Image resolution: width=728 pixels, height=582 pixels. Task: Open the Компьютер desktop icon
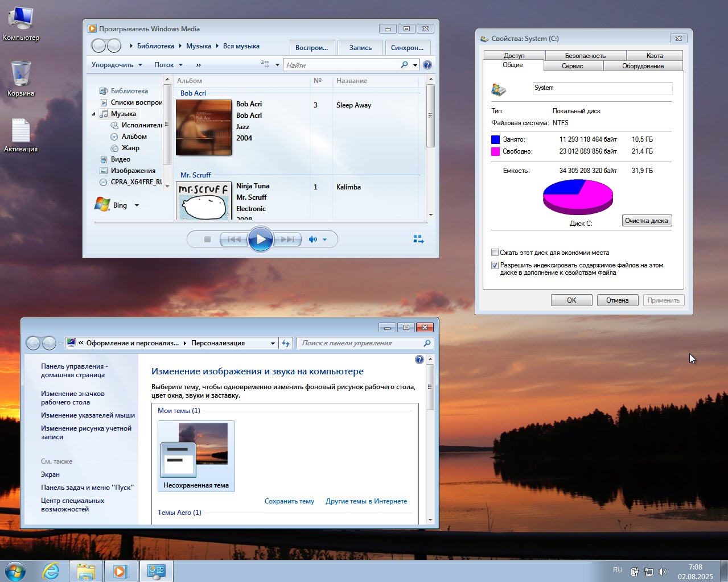point(21,24)
